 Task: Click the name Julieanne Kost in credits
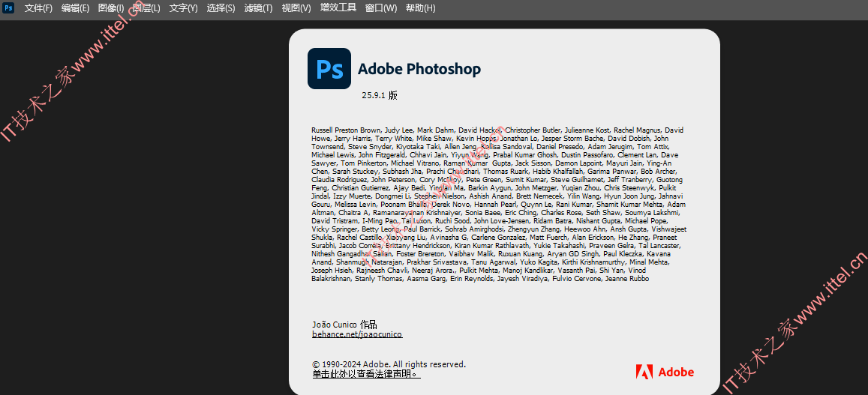pyautogui.click(x=587, y=130)
